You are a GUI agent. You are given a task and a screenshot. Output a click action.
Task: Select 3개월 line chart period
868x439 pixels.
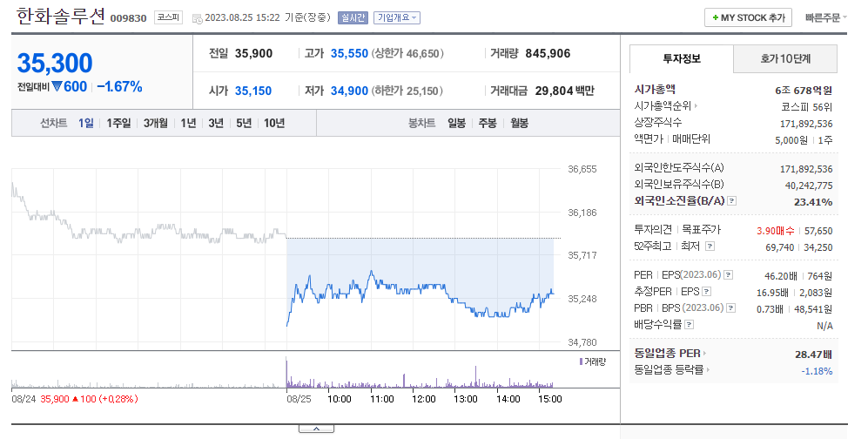pyautogui.click(x=156, y=123)
